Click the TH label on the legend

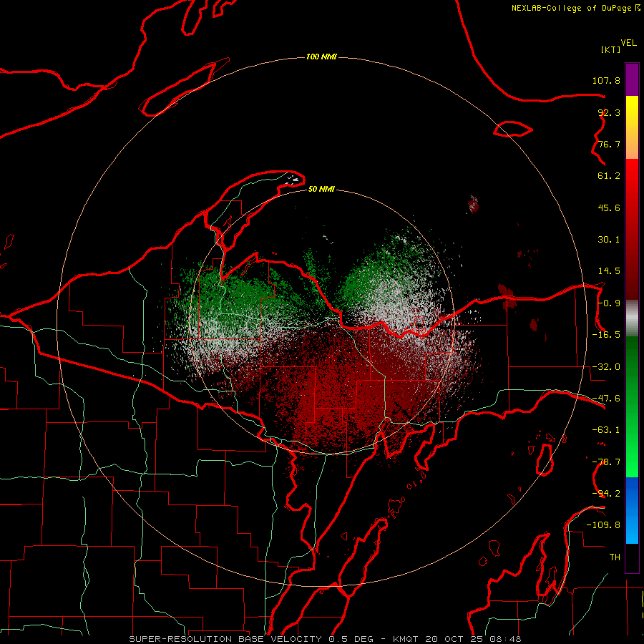point(615,557)
